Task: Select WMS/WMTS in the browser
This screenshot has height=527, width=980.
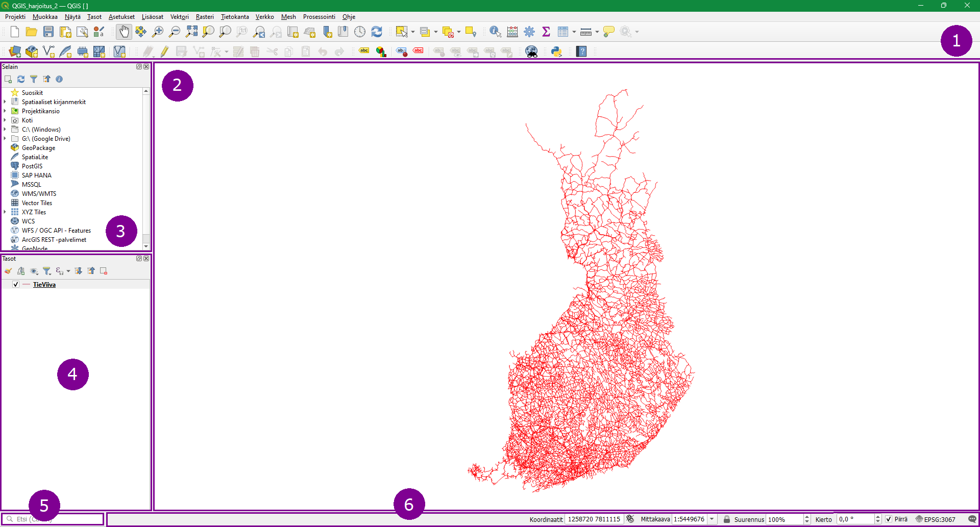Action: [x=39, y=194]
